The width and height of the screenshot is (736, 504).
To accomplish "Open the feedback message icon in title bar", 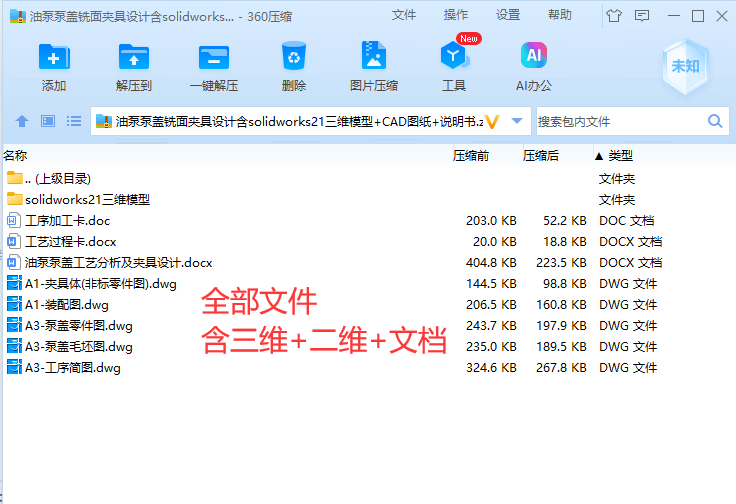I will (642, 16).
